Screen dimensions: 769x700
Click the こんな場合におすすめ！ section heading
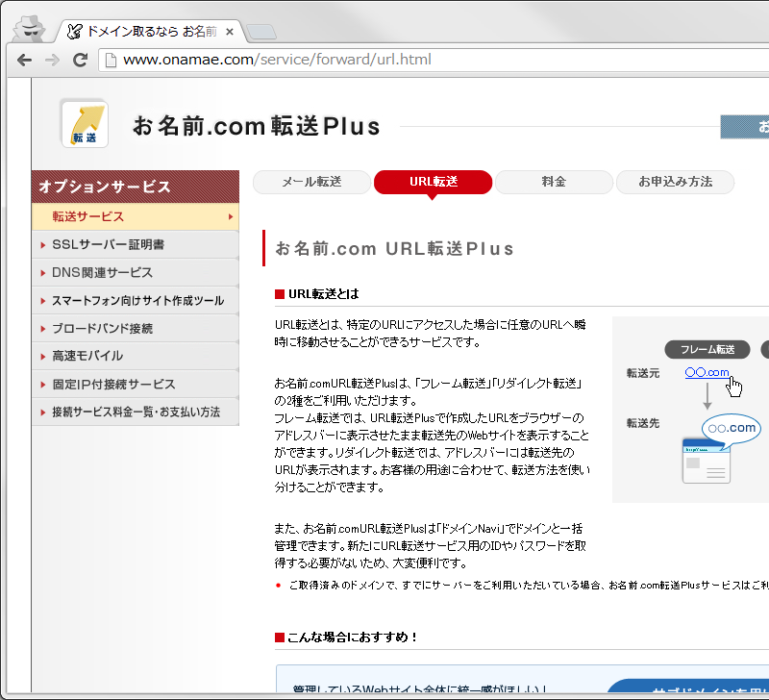pos(352,637)
